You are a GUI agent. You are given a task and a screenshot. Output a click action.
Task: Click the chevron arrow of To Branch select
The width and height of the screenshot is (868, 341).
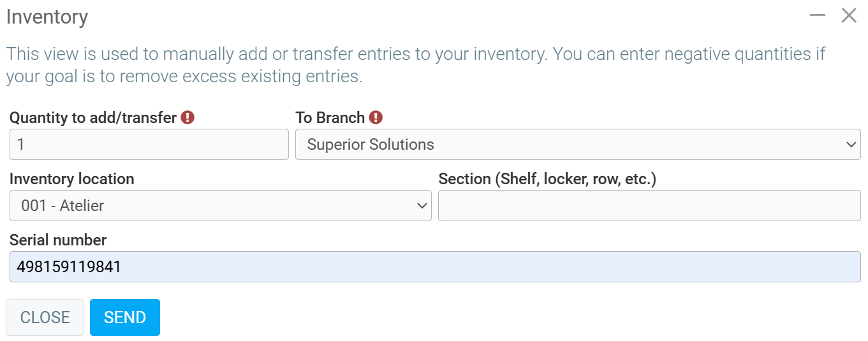[851, 145]
